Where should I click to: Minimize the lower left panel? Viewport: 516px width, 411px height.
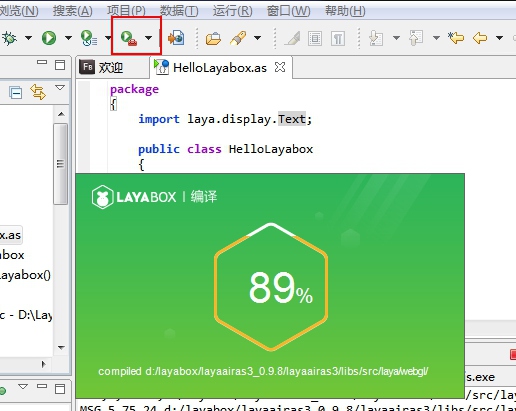click(x=42, y=386)
